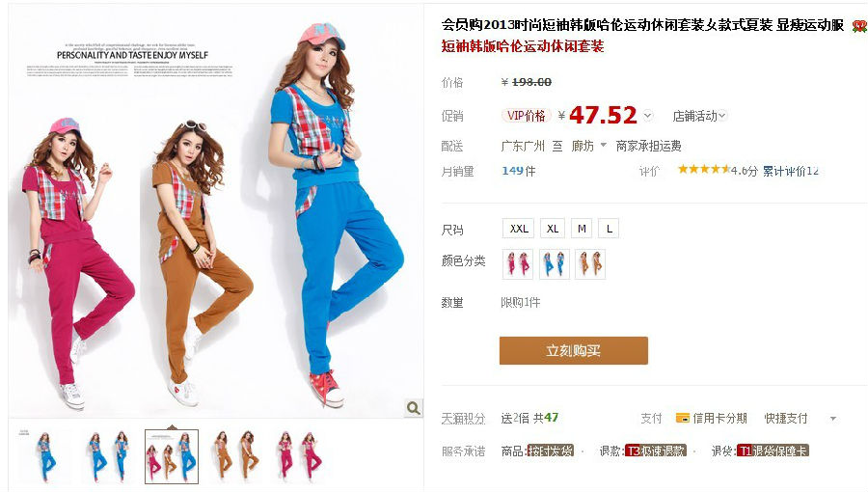This screenshot has width=868, height=492.
Task: Click the rose icon beside product title
Action: (x=859, y=25)
